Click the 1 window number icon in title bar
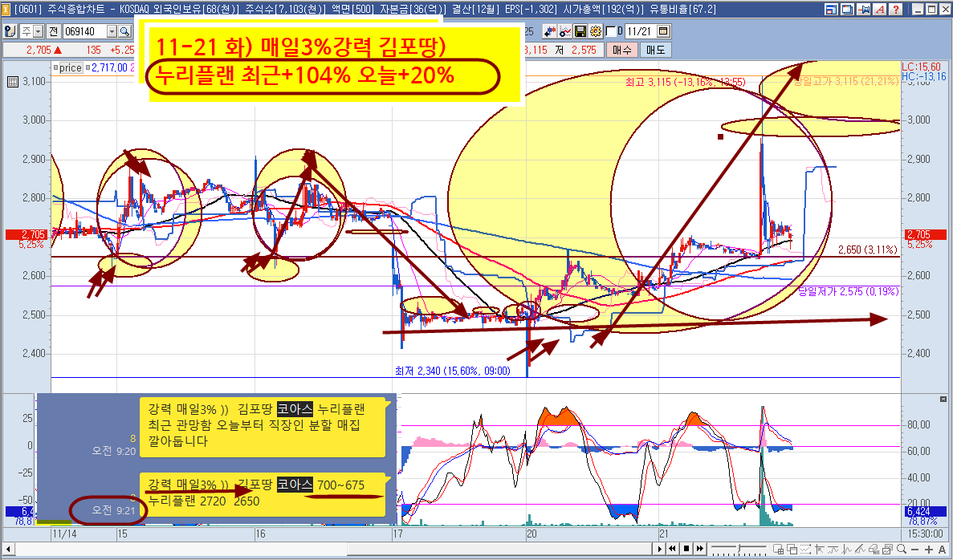Image resolution: width=953 pixels, height=560 pixels. click(6, 9)
